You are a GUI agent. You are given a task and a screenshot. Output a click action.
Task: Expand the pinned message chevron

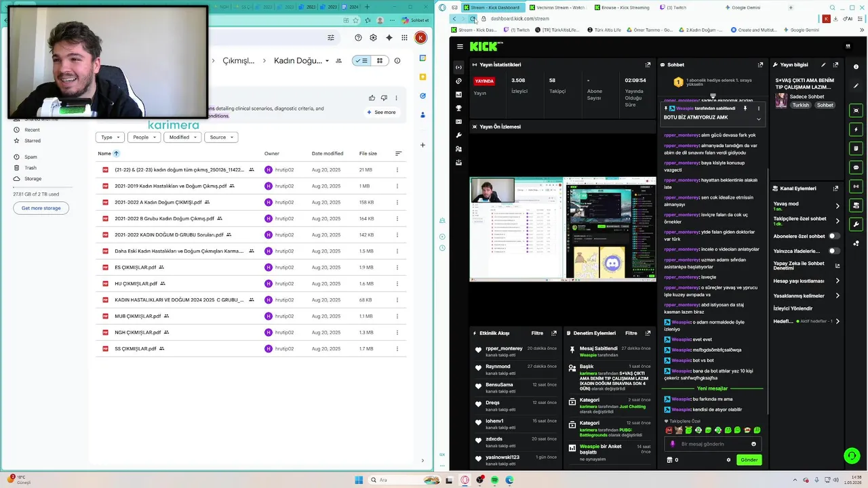(758, 119)
